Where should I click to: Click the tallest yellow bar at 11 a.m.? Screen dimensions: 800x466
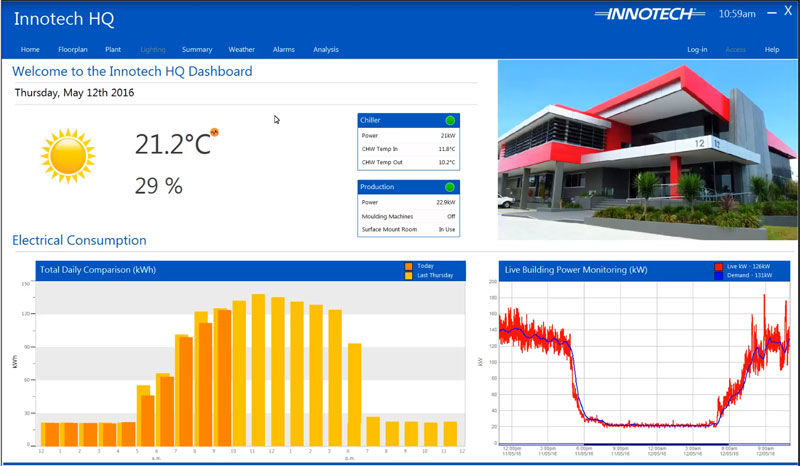point(258,370)
